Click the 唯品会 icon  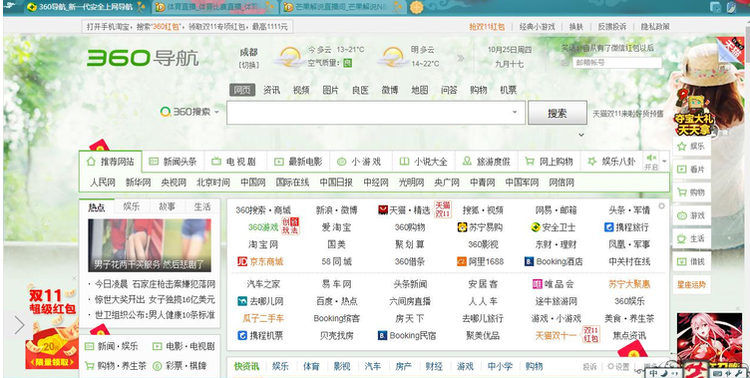(538, 284)
